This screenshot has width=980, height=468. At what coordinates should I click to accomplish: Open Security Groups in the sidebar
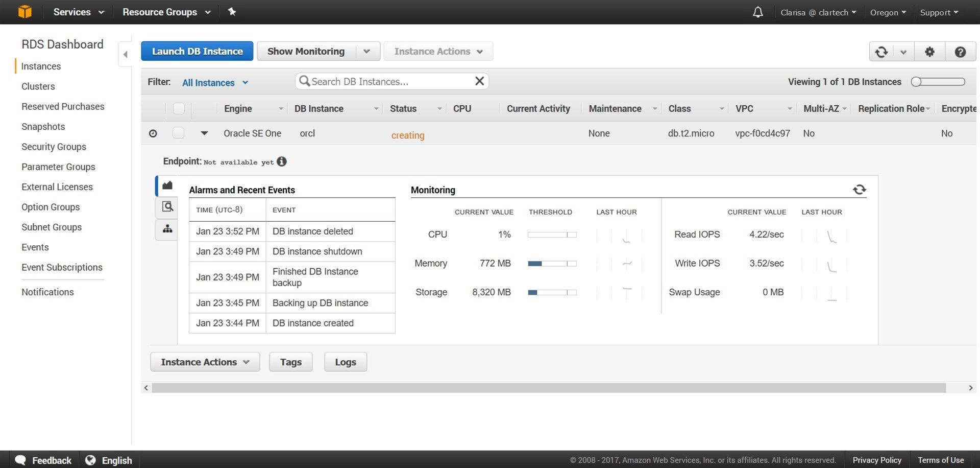54,147
